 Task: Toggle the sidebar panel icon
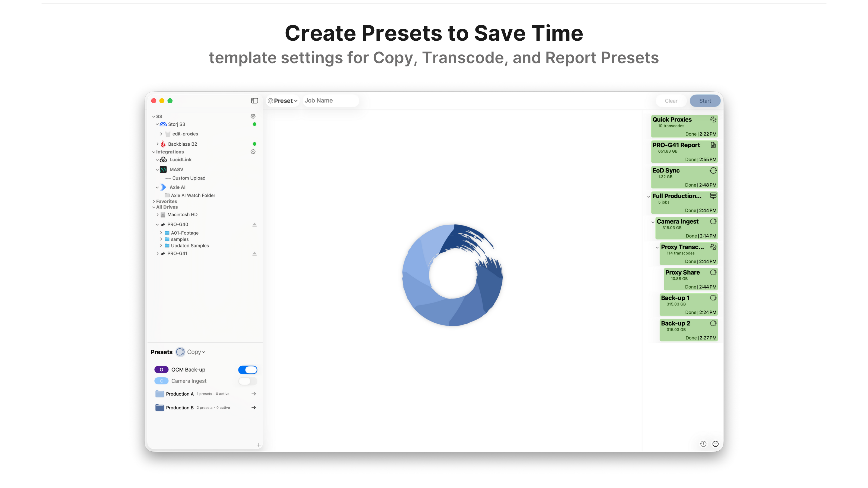254,101
